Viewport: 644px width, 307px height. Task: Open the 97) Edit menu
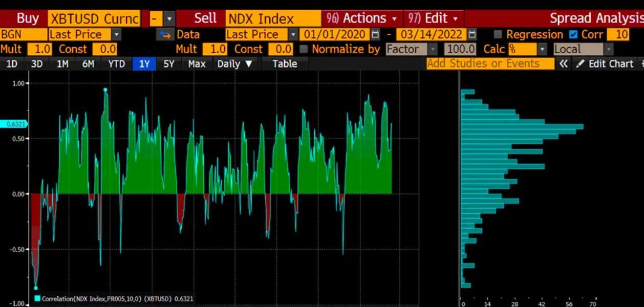433,19
